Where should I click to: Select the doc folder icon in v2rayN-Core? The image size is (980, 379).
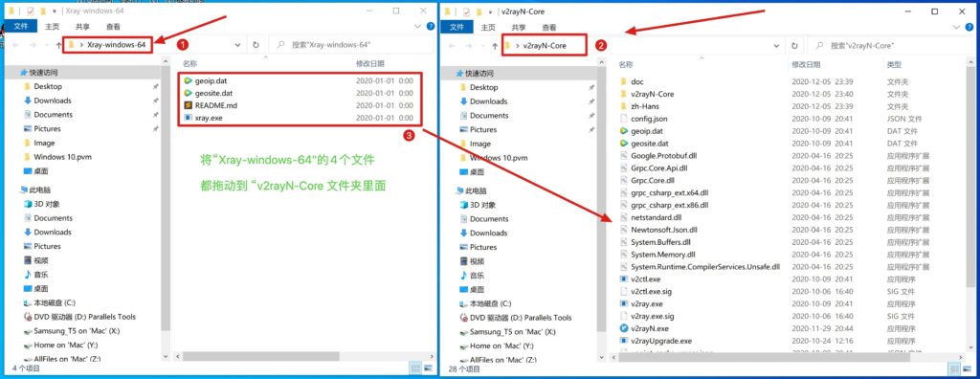click(623, 81)
